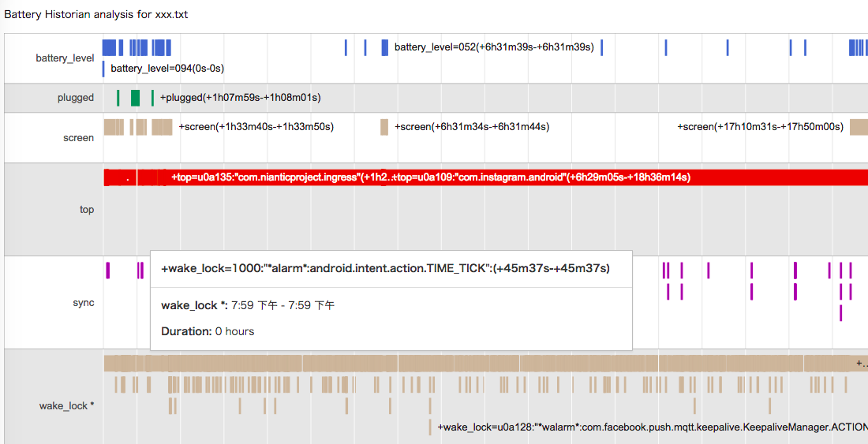Viewport: 868px width, 444px height.
Task: Click the wake_lock * row label
Action: click(66, 406)
